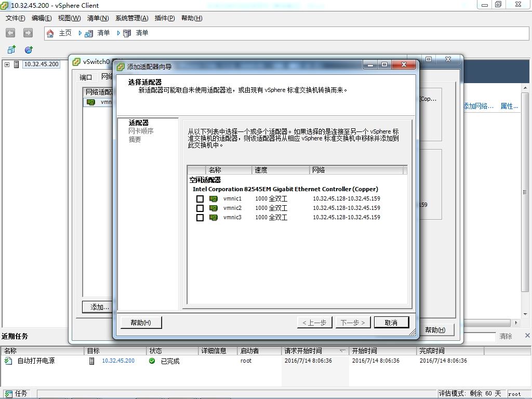The width and height of the screenshot is (532, 399).
Task: Check the vmnic2 adapter checkbox
Action: 200,208
